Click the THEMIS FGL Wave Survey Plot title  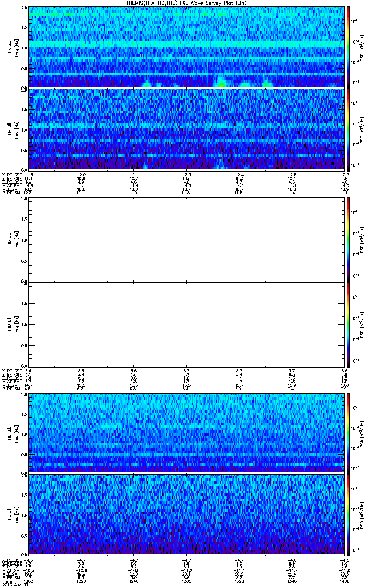187,3
